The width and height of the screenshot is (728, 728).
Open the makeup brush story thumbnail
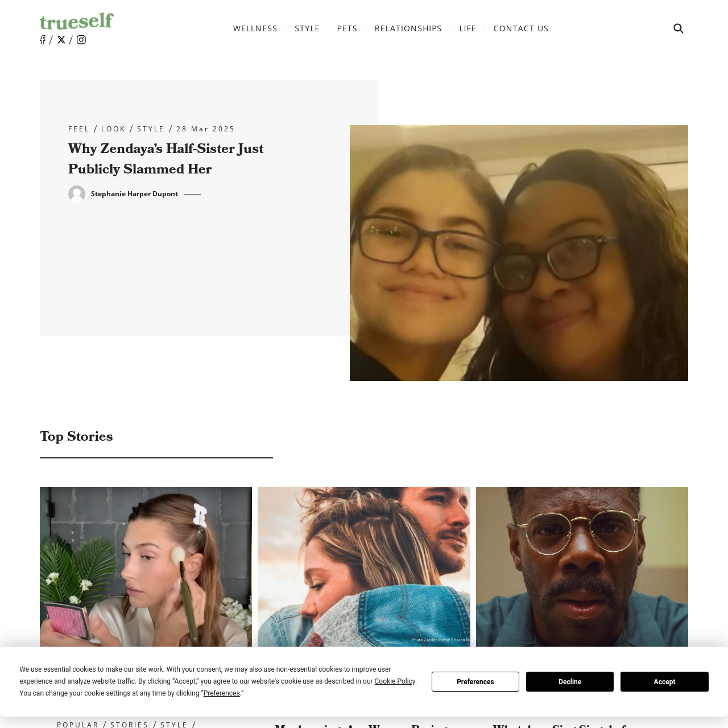146,566
